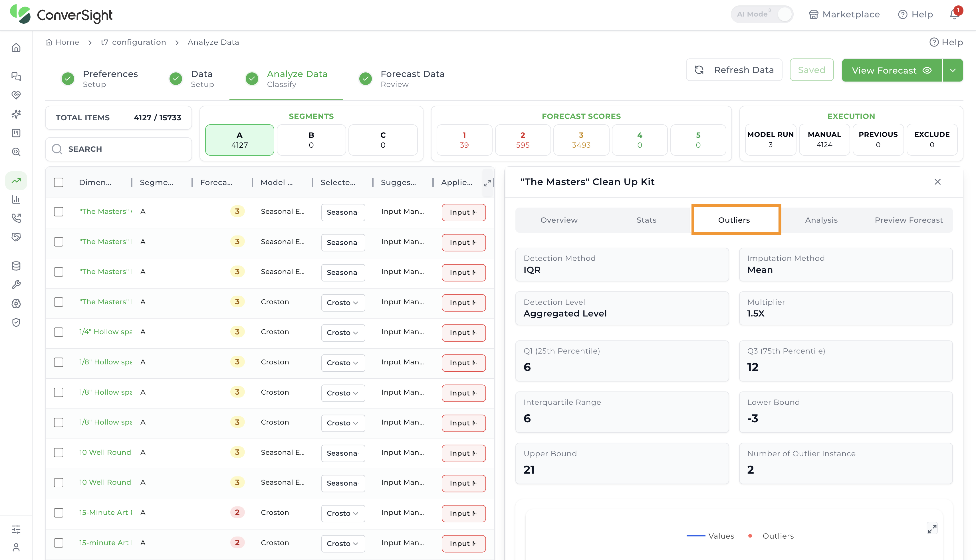This screenshot has width=976, height=560.
Task: Go to t7_configuration breadcrumb
Action: pyautogui.click(x=133, y=42)
